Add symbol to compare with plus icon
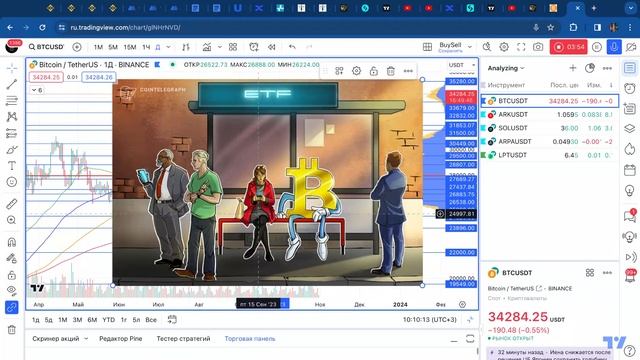The height and width of the screenshot is (360, 640). click(x=77, y=47)
